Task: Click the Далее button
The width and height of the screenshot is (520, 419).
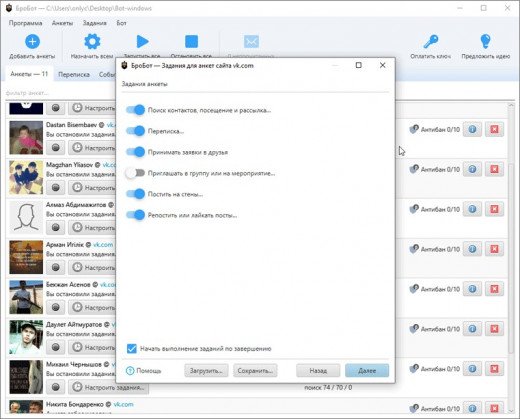Action: 367,371
